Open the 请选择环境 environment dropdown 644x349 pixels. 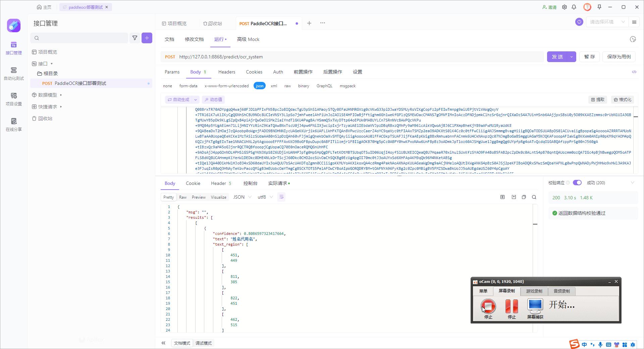607,22
